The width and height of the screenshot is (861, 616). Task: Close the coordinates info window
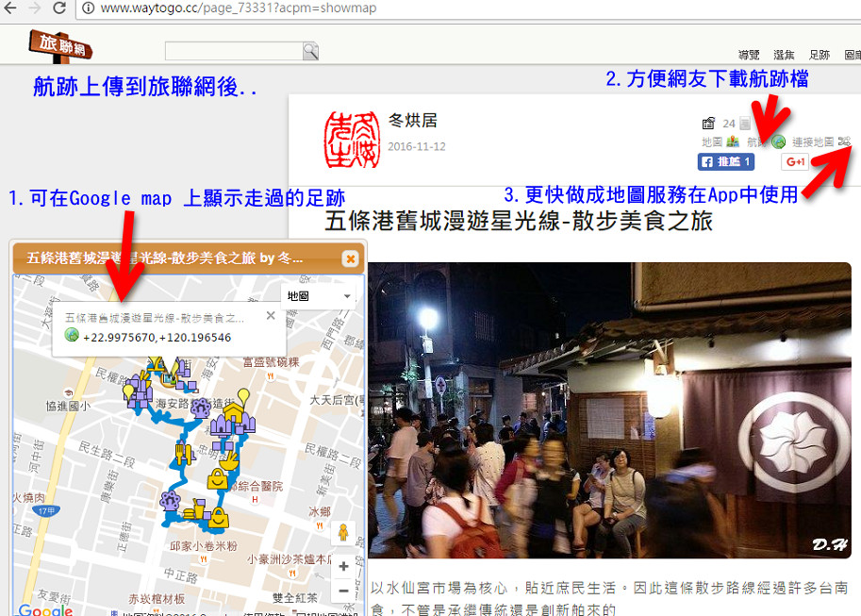click(270, 316)
